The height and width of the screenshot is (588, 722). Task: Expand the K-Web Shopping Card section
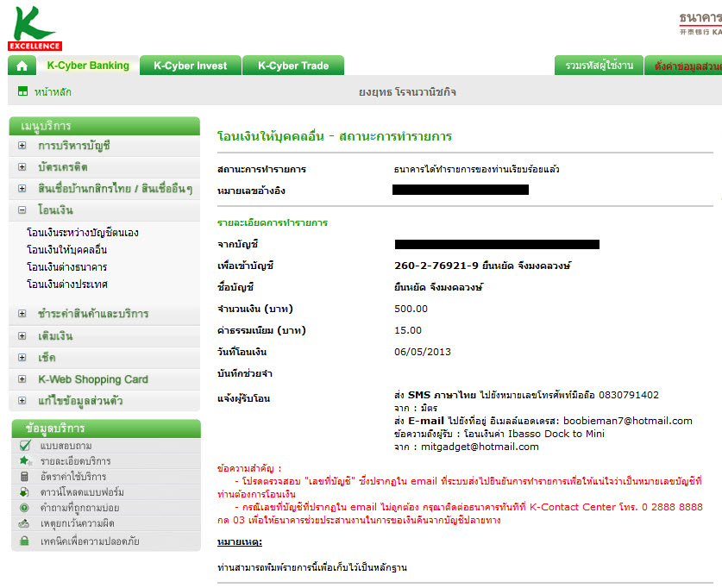pos(22,379)
